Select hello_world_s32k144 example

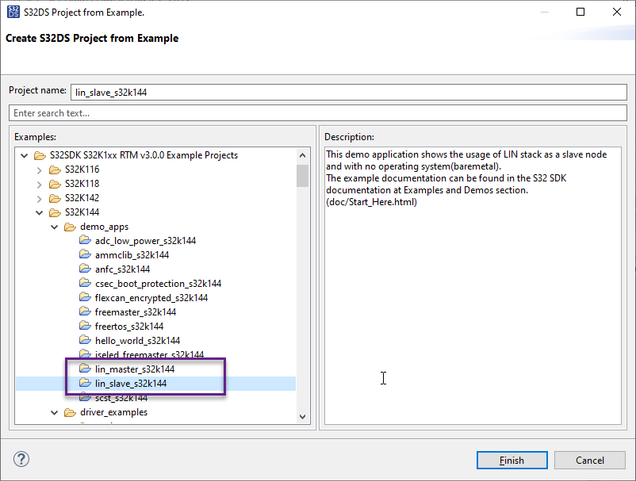[138, 340]
